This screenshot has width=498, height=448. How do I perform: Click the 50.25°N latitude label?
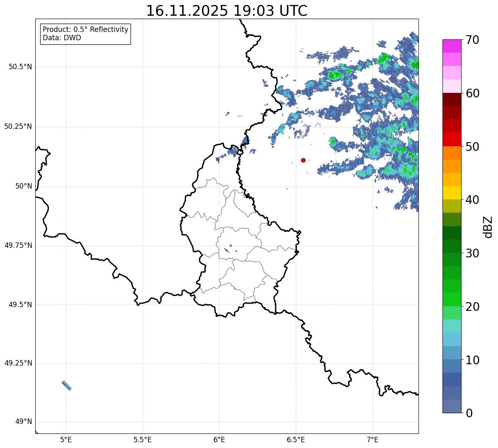tap(18, 126)
